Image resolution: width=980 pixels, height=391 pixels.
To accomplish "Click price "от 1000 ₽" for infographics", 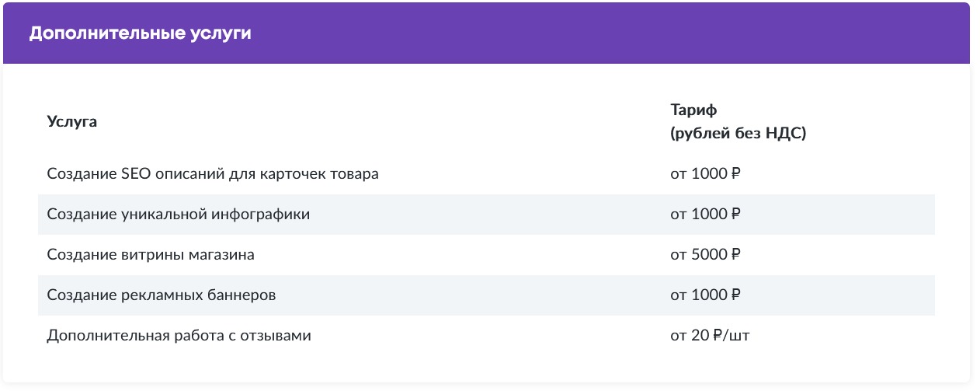I will 705,214.
